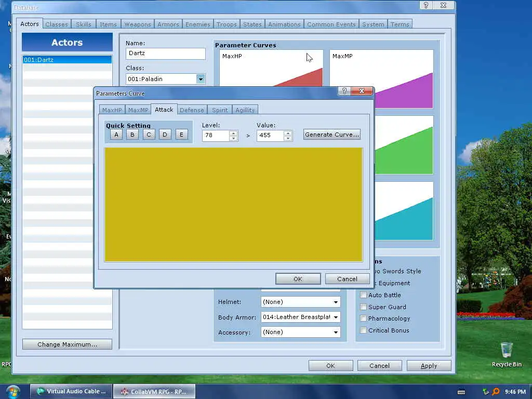Open the Classes database tab
Viewport: 532px width, 399px height.
point(57,24)
